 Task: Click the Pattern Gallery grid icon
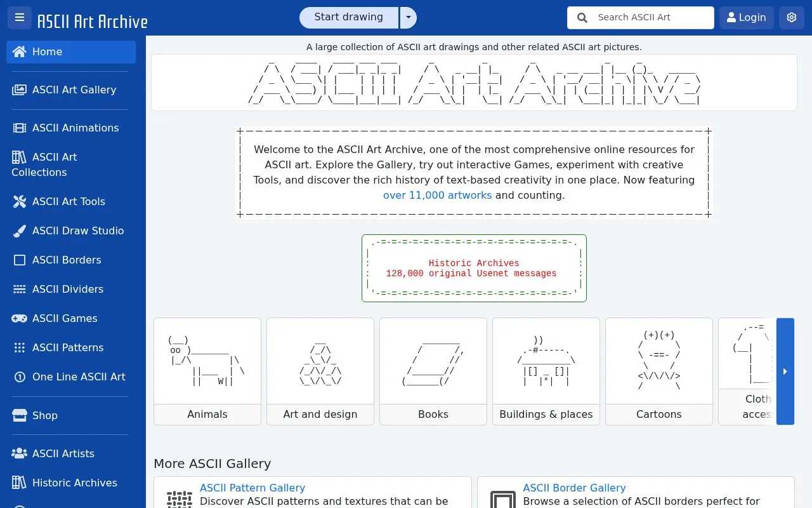click(180, 499)
